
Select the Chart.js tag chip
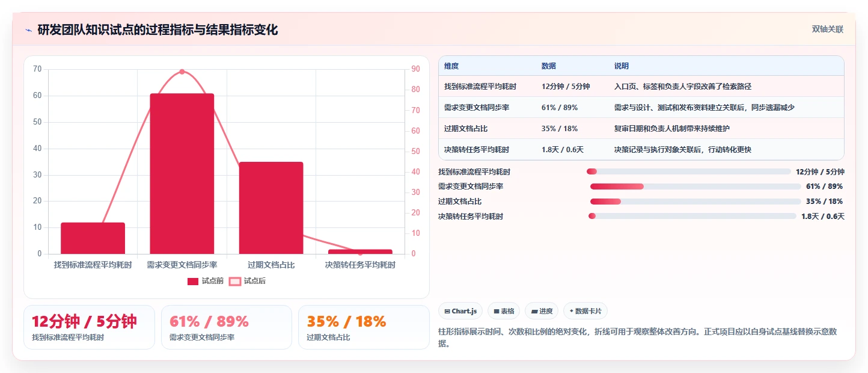coord(460,311)
